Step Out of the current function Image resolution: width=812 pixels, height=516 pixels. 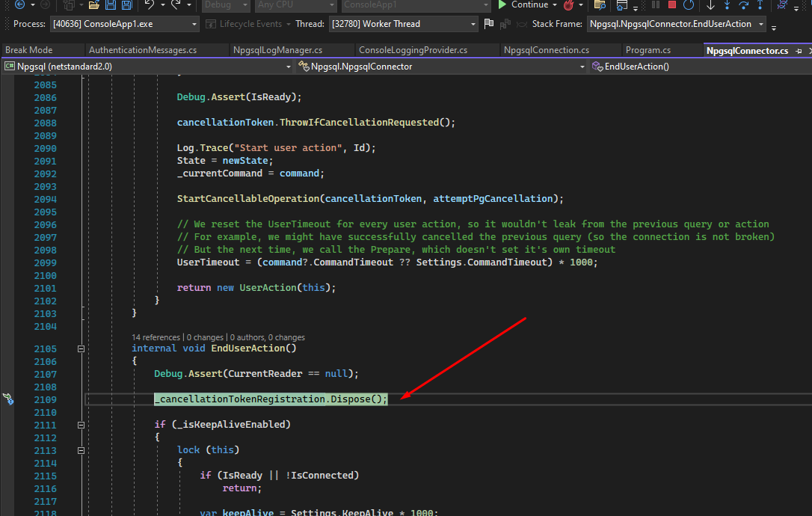pos(760,6)
